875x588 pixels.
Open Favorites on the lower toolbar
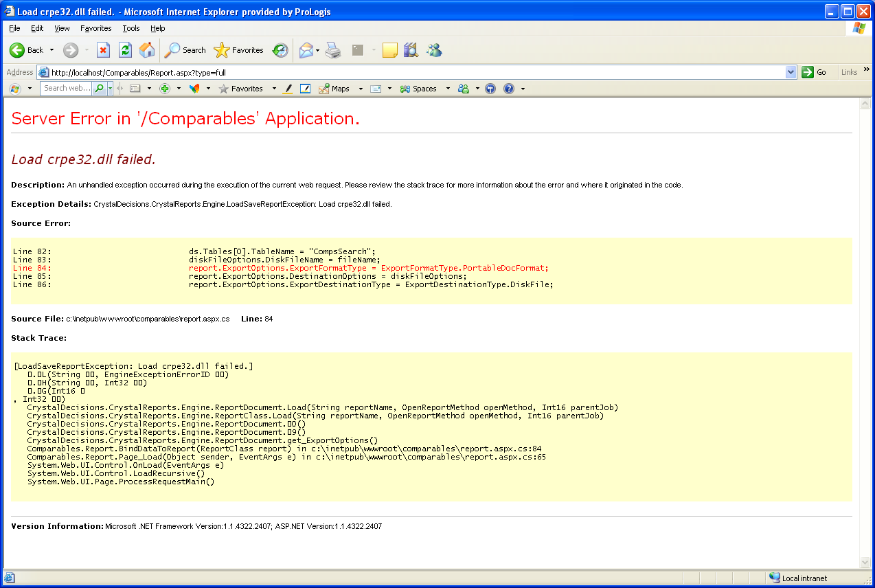[241, 89]
